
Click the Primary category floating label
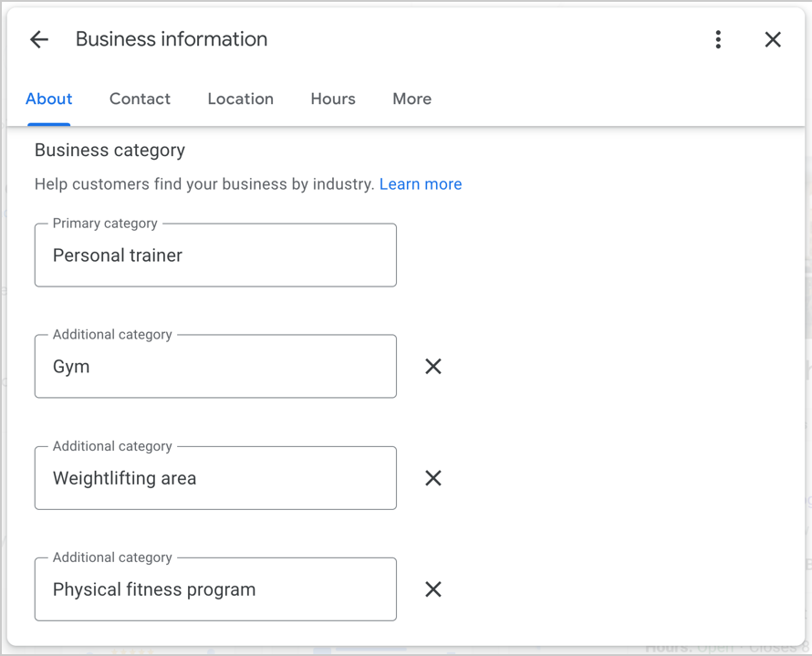coord(105,224)
